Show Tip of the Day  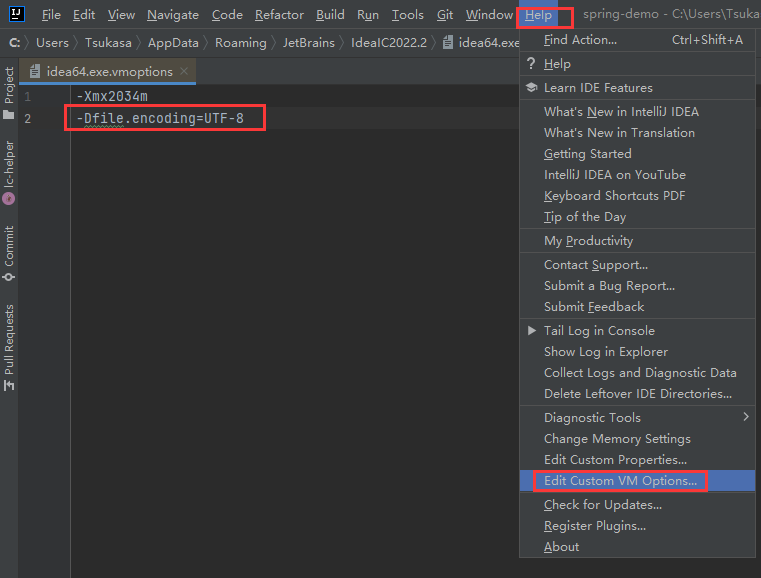pyautogui.click(x=637, y=216)
